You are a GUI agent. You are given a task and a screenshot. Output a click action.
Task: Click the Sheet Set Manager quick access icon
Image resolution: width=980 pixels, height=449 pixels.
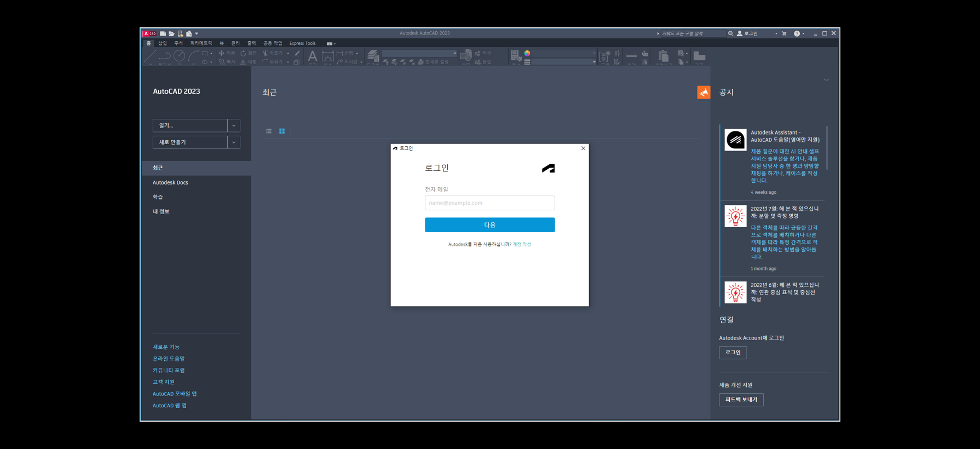coord(189,33)
